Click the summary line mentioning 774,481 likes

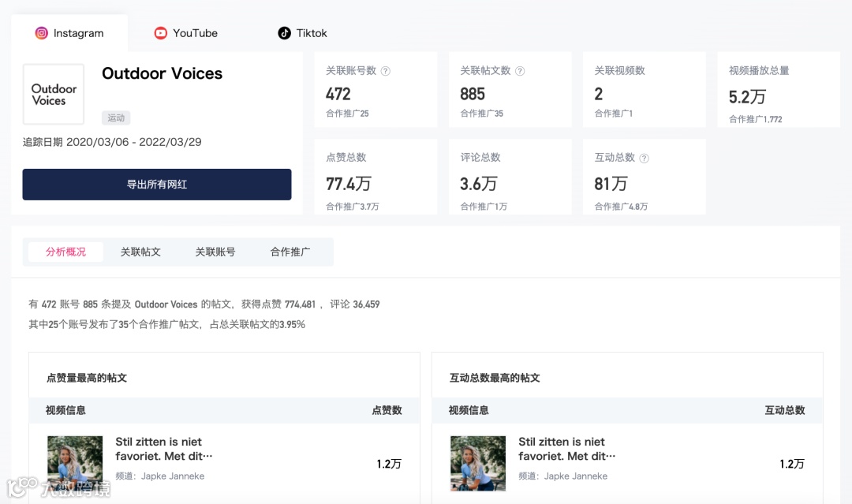pyautogui.click(x=204, y=304)
